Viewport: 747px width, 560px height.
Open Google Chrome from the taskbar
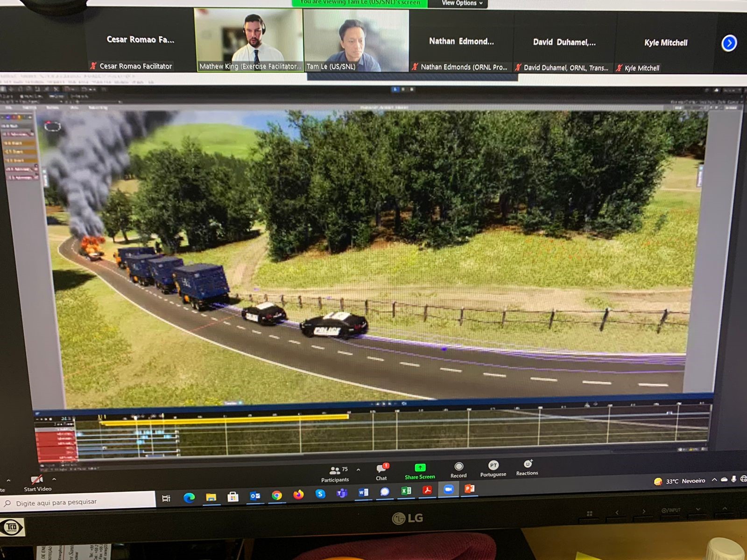pyautogui.click(x=277, y=495)
